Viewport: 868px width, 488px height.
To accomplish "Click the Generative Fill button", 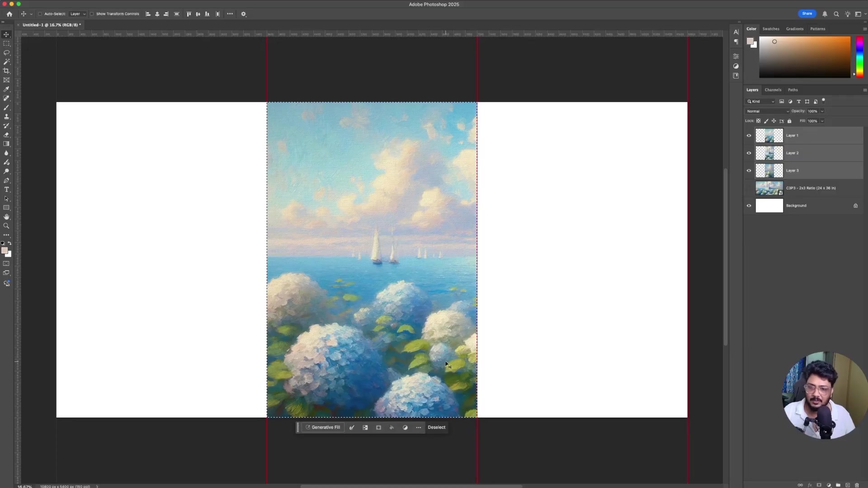I will [323, 427].
